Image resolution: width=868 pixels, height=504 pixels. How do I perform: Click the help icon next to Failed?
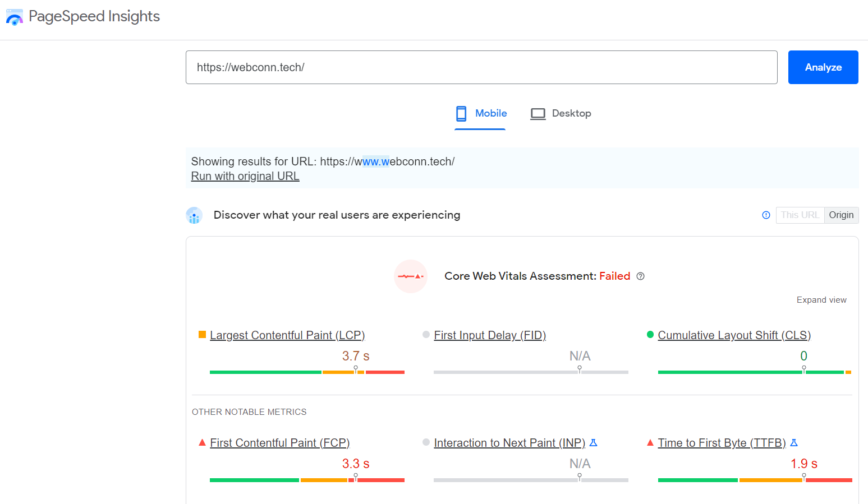[641, 276]
